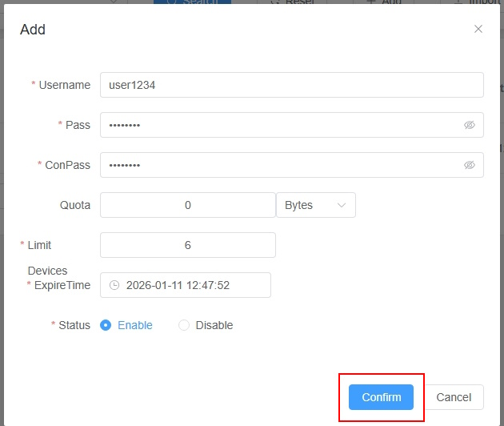504x426 pixels.
Task: Toggle ConPass visibility eye icon
Action: click(470, 165)
